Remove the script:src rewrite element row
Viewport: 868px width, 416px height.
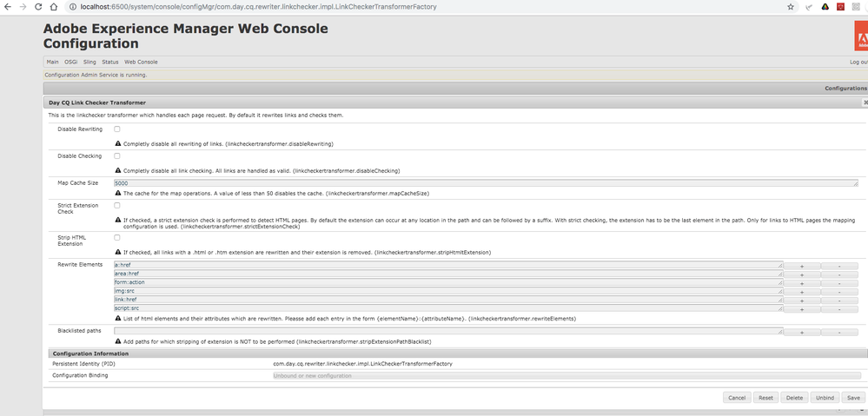click(838, 308)
